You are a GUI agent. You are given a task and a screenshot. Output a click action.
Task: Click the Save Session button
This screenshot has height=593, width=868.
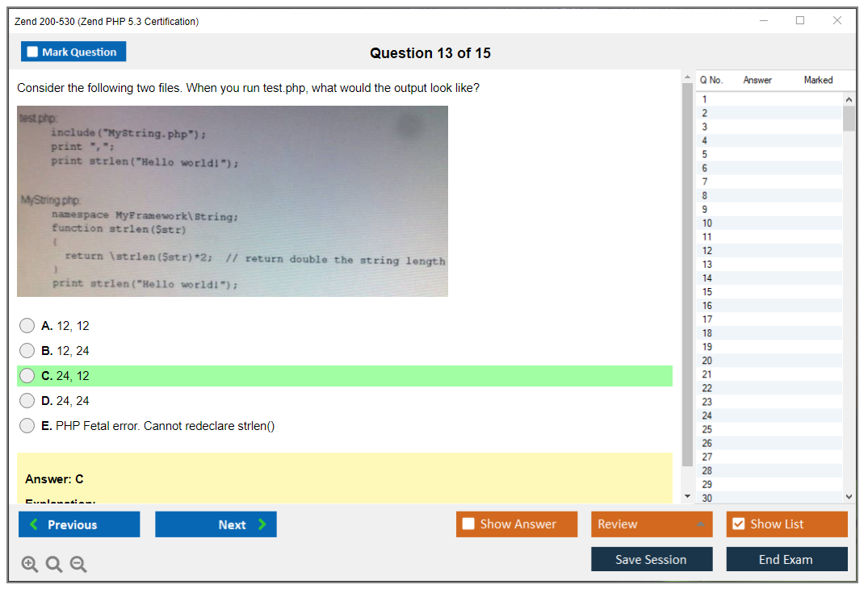(652, 559)
